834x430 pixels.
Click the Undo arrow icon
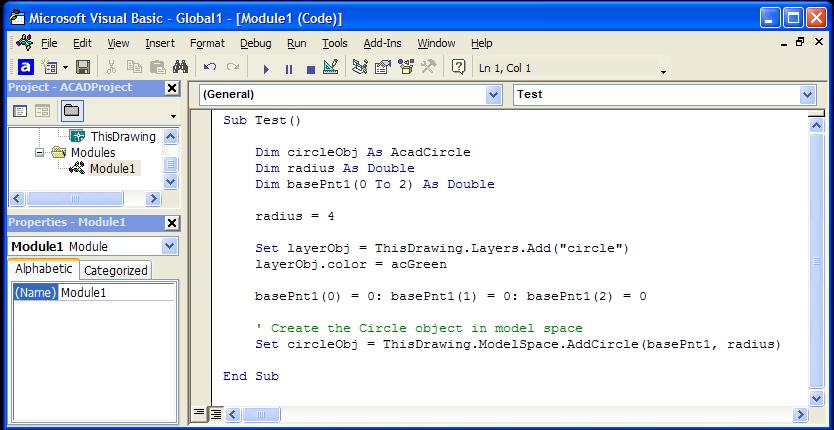(210, 68)
